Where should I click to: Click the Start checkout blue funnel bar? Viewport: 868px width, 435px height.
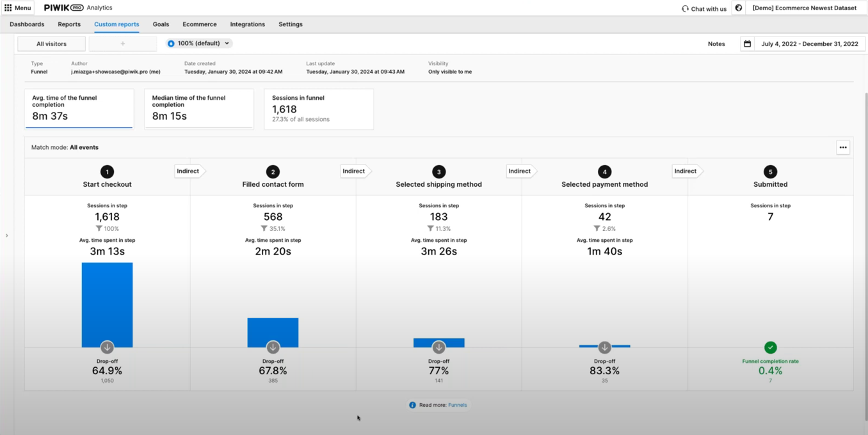tap(107, 302)
